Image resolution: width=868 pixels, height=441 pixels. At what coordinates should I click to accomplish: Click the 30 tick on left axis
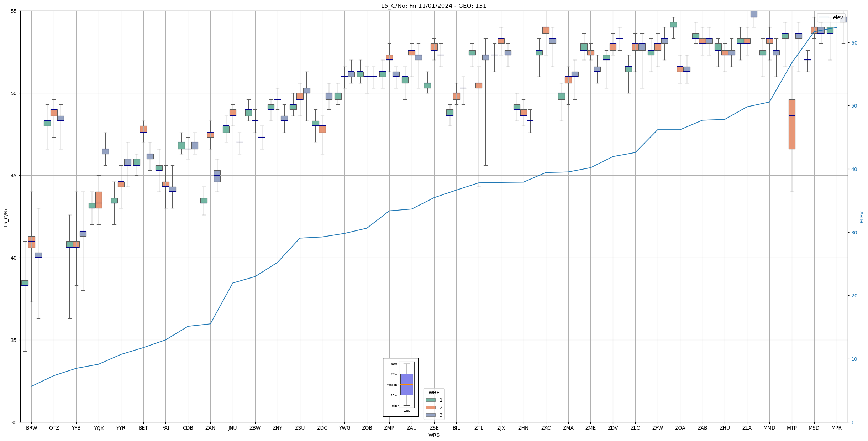coord(14,422)
